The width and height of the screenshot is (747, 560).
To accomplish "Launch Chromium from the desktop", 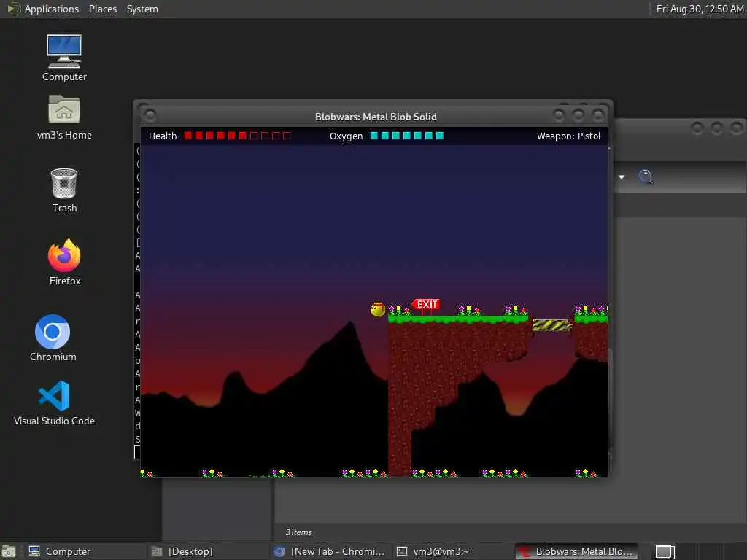I will click(53, 338).
